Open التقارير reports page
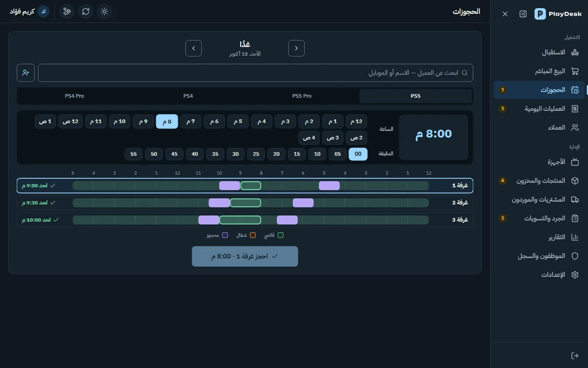Image resolution: width=588 pixels, height=368 pixels. tap(539, 237)
